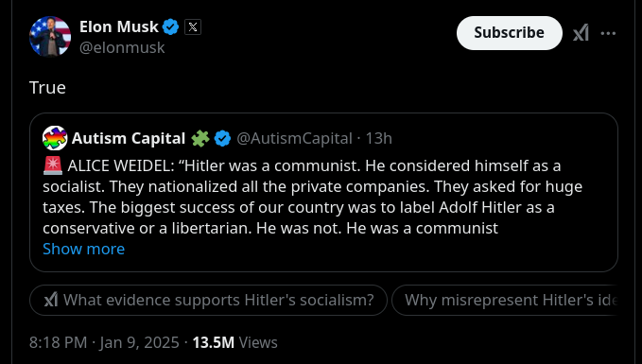The height and width of the screenshot is (364, 642).
Task: Click Autism Capital's blue verified checkmark
Action: tap(223, 138)
